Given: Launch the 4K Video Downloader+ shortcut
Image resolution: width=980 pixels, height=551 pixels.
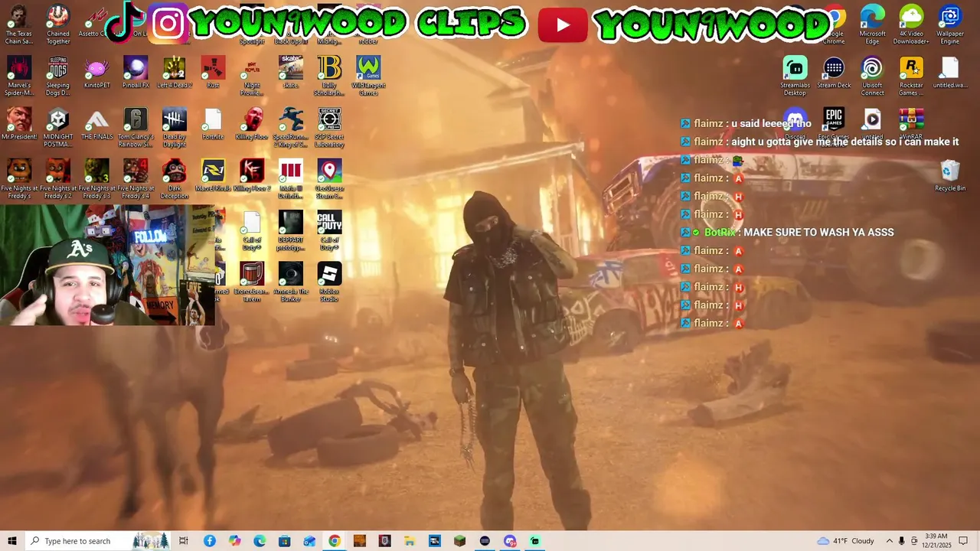Looking at the screenshot, I should pyautogui.click(x=911, y=24).
